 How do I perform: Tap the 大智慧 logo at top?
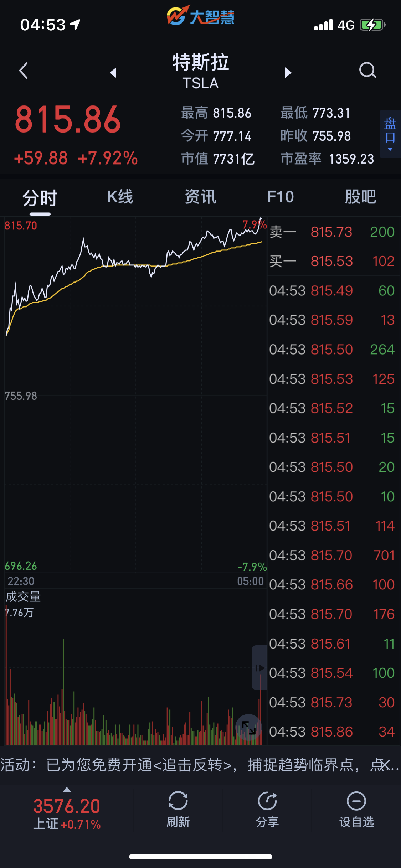point(200,16)
